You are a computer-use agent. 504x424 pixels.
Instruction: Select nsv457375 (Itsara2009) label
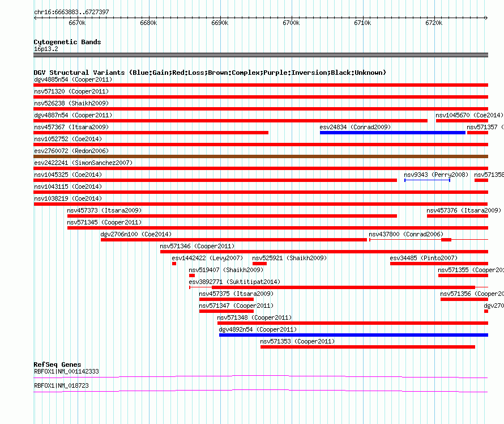click(x=236, y=294)
